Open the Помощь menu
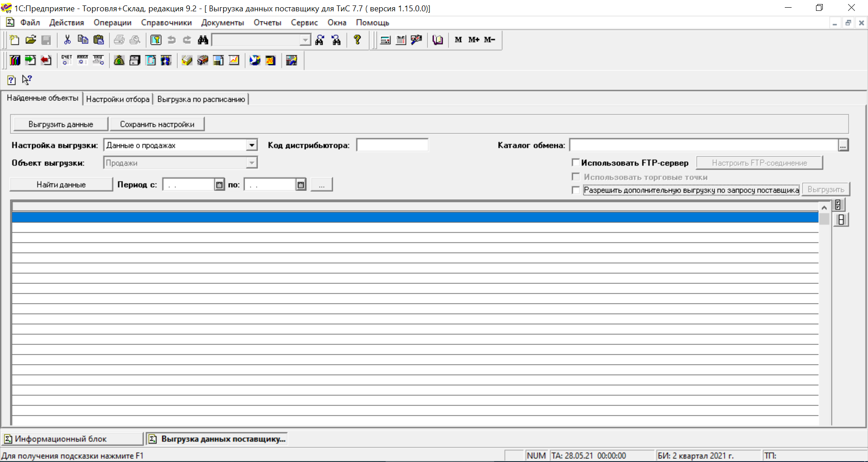The width and height of the screenshot is (868, 462). coord(373,23)
